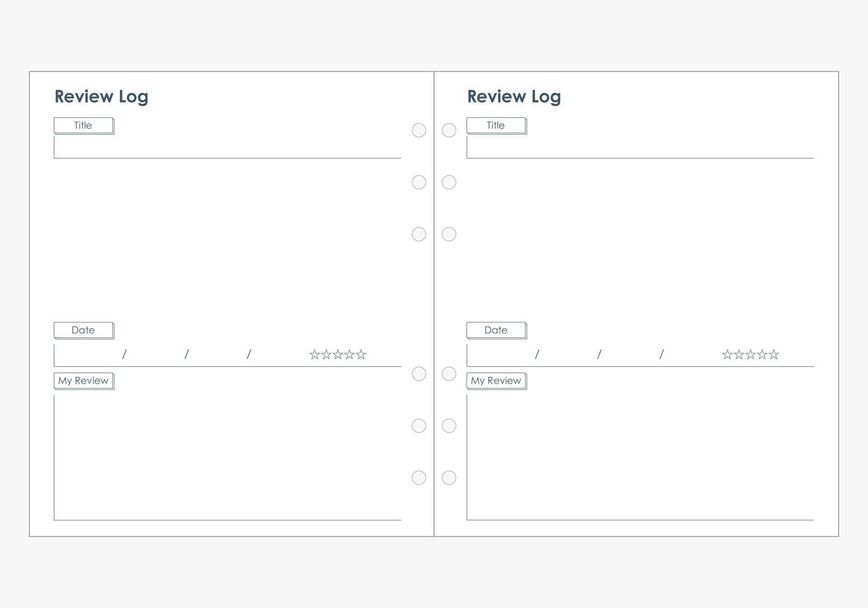This screenshot has height=608, width=868.
Task: Click the Title label on the left page
Action: (x=83, y=125)
